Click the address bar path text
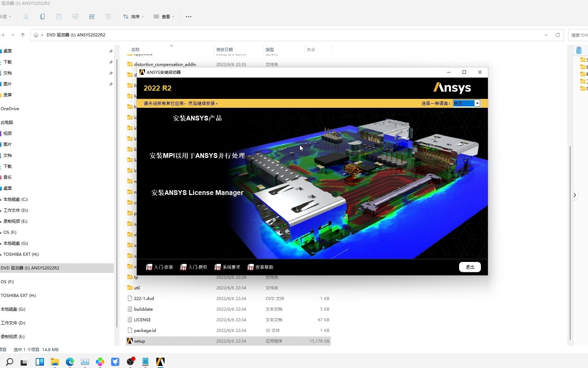 coord(76,35)
